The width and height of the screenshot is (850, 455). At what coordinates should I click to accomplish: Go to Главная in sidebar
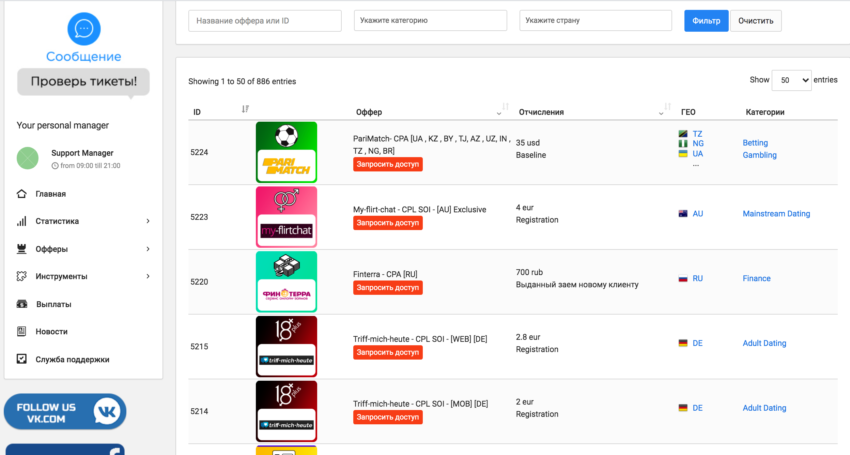[x=50, y=194]
